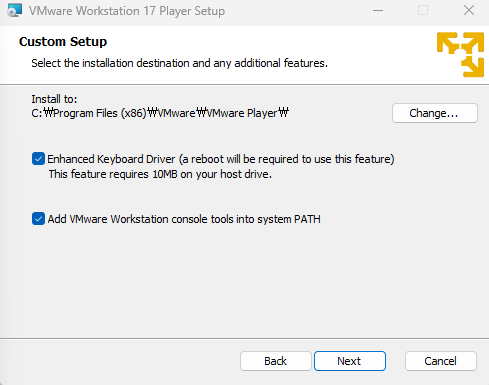
Task: Click the Change... button for install path
Action: [x=435, y=113]
